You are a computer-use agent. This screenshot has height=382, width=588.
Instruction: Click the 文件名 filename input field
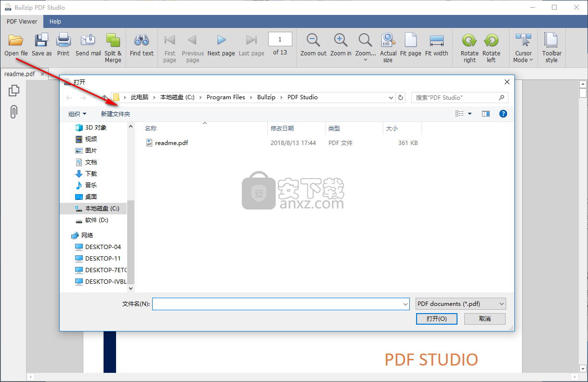[x=281, y=304]
